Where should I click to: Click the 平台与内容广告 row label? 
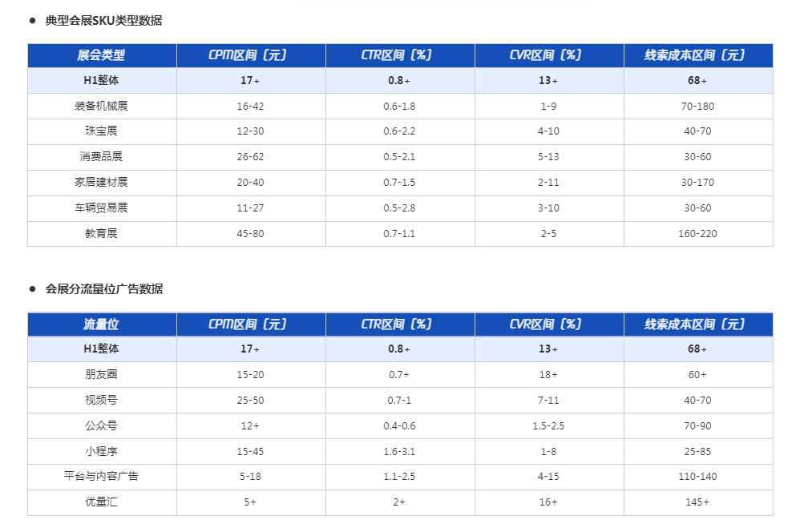pyautogui.click(x=101, y=476)
